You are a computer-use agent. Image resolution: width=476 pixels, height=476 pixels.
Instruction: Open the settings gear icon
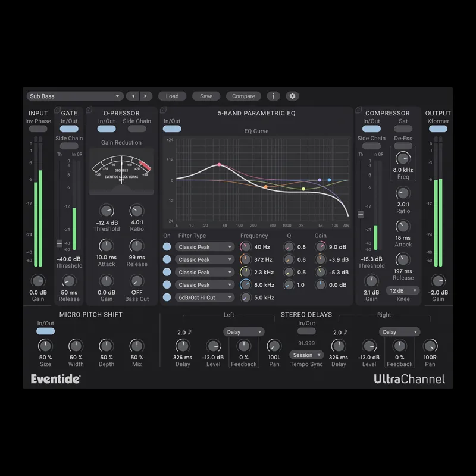point(292,96)
